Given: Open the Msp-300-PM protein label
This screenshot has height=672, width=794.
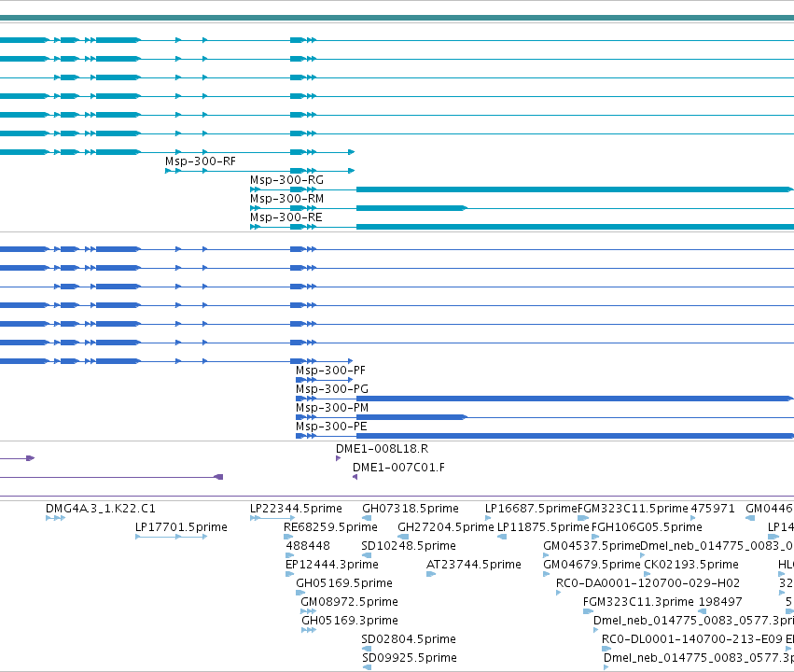Looking at the screenshot, I should coord(332,408).
